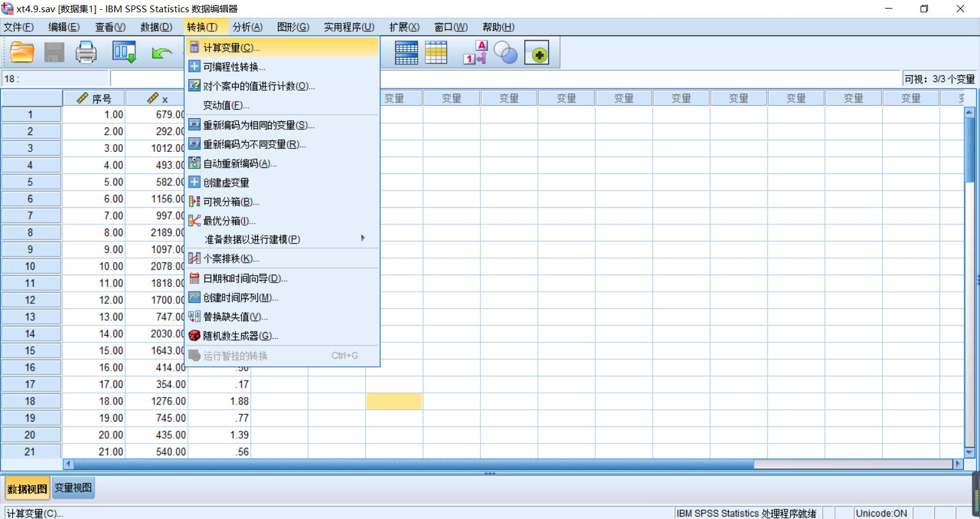
Task: Click the cell value 1276.00
Action: pos(156,401)
